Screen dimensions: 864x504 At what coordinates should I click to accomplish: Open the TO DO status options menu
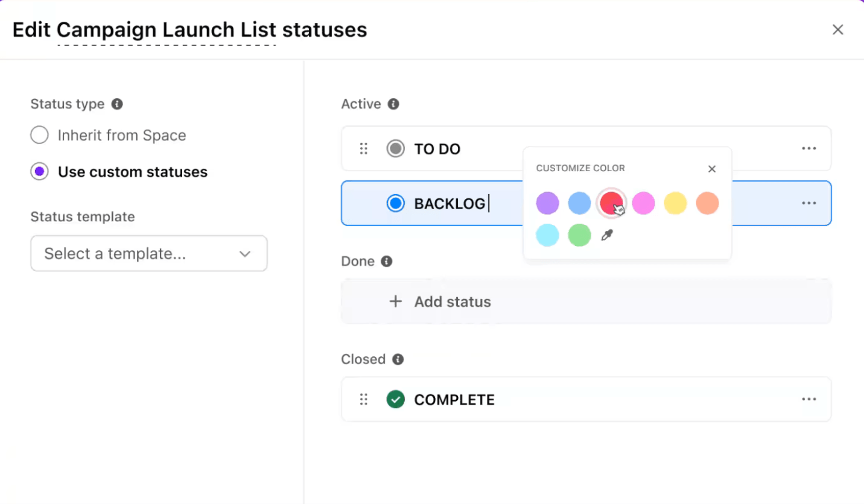pos(809,148)
